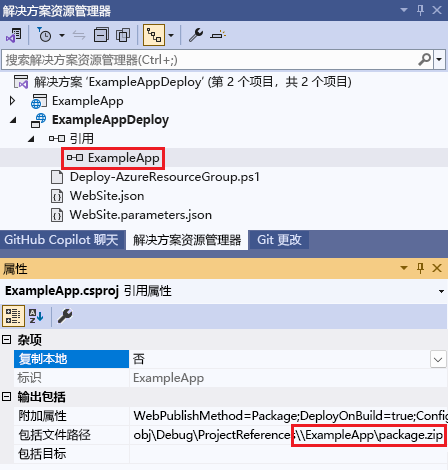
Task: Switch between solution and folder views icon
Action: tap(14, 35)
